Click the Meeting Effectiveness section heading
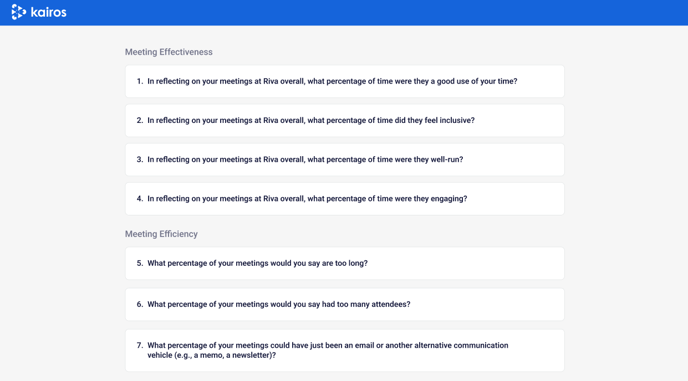The height and width of the screenshot is (381, 688). click(x=168, y=52)
